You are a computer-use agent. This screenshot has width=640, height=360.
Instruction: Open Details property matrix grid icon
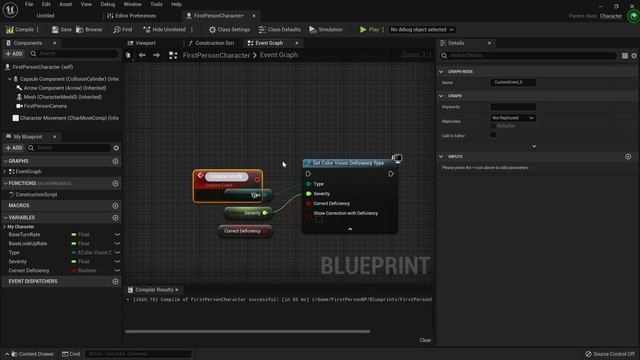(x=625, y=56)
